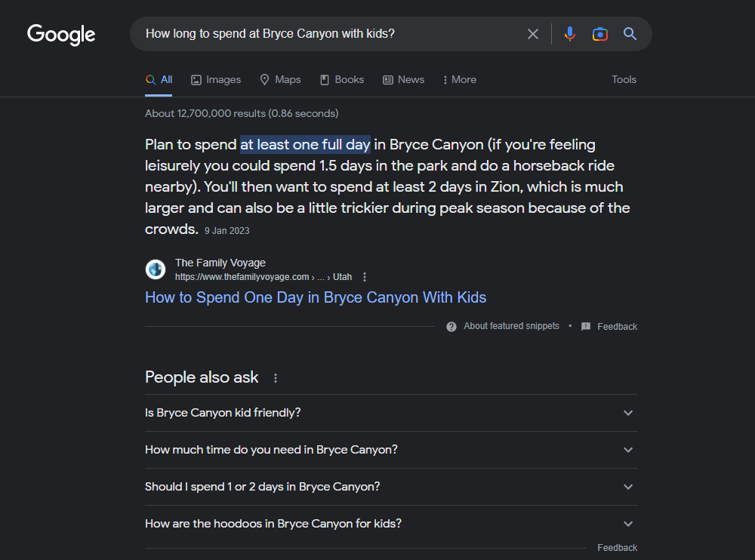Switch to the Books tab

342,80
